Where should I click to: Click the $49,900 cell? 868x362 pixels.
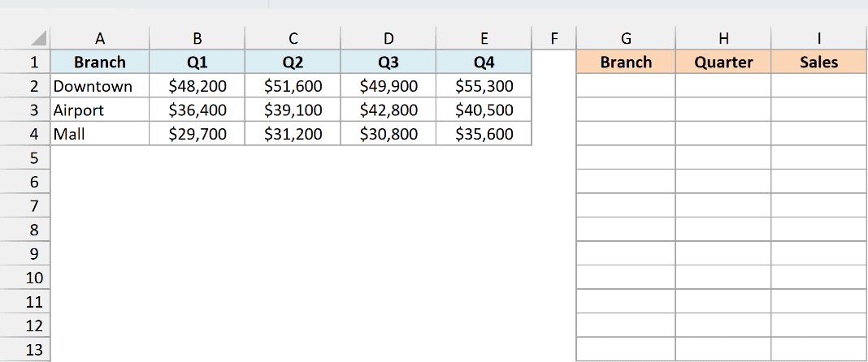388,86
